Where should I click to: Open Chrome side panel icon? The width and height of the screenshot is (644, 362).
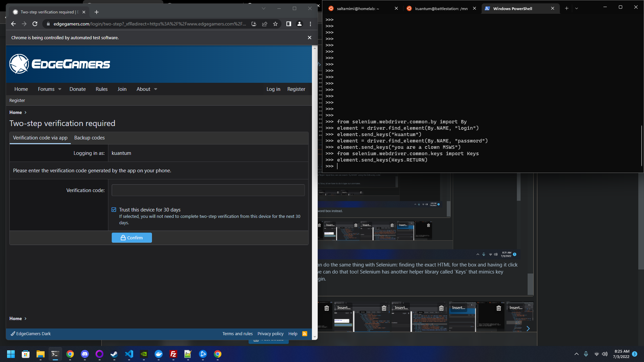coord(288,24)
